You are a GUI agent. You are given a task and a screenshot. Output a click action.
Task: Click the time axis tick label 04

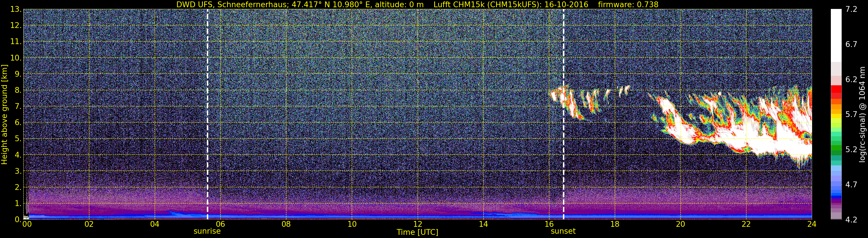[x=155, y=224]
